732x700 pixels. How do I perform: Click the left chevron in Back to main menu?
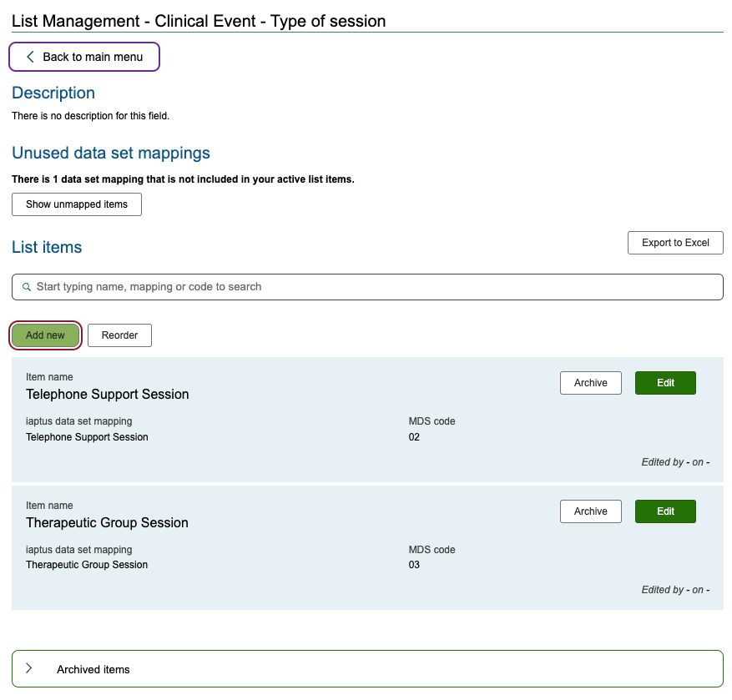30,57
